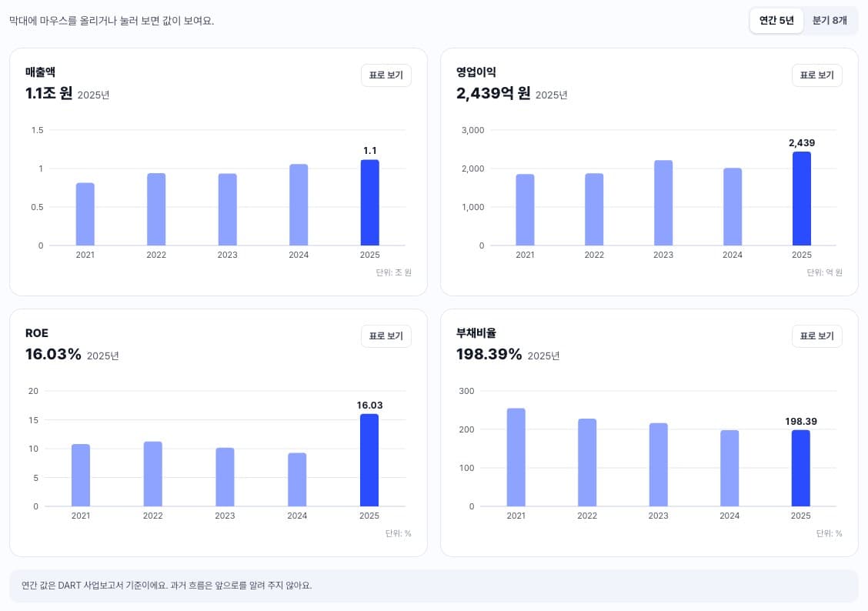The height and width of the screenshot is (611, 868).
Task: Select the 2024 bar in 부채비율 chart
Action: click(x=729, y=468)
